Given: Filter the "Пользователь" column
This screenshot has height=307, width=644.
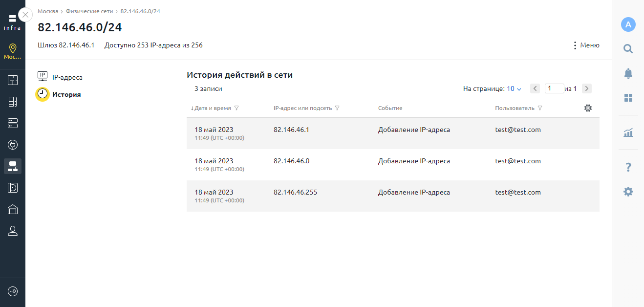Looking at the screenshot, I should point(539,108).
